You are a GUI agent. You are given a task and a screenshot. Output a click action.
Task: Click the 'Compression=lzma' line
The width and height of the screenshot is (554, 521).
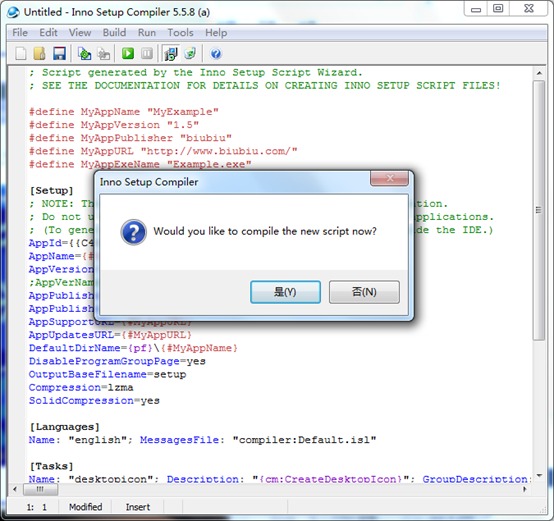pos(81,387)
